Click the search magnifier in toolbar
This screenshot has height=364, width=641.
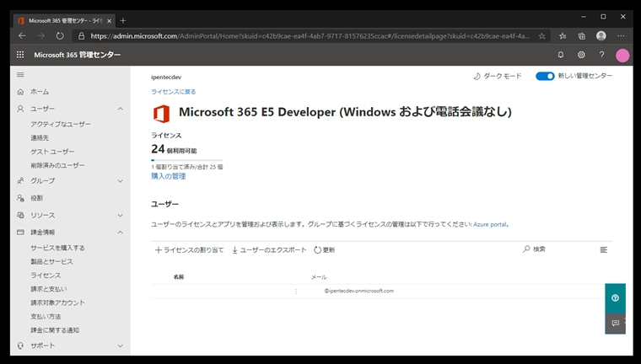tap(526, 249)
